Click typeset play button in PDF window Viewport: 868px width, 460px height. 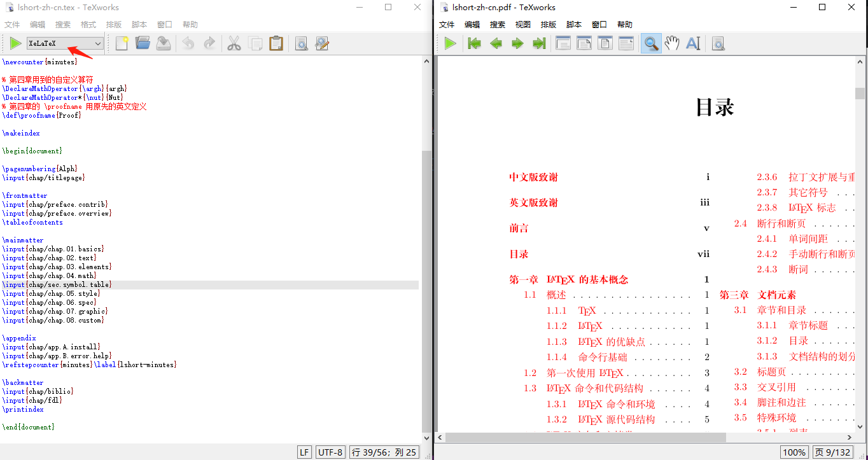pos(451,43)
